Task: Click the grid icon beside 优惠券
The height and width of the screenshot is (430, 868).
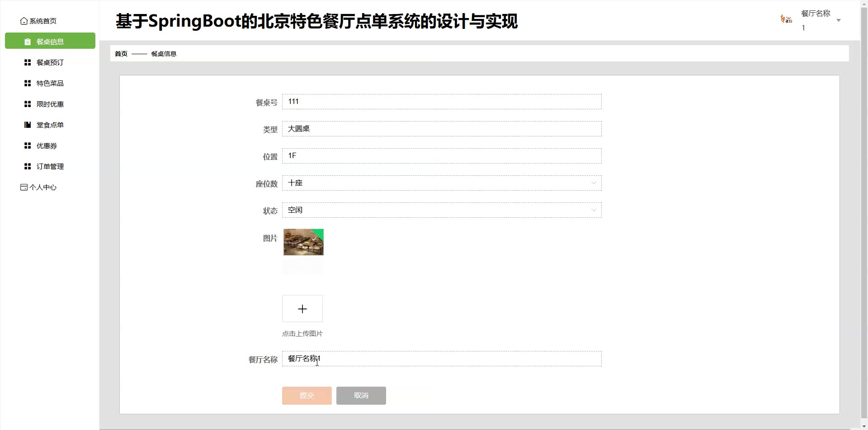Action: (28, 145)
